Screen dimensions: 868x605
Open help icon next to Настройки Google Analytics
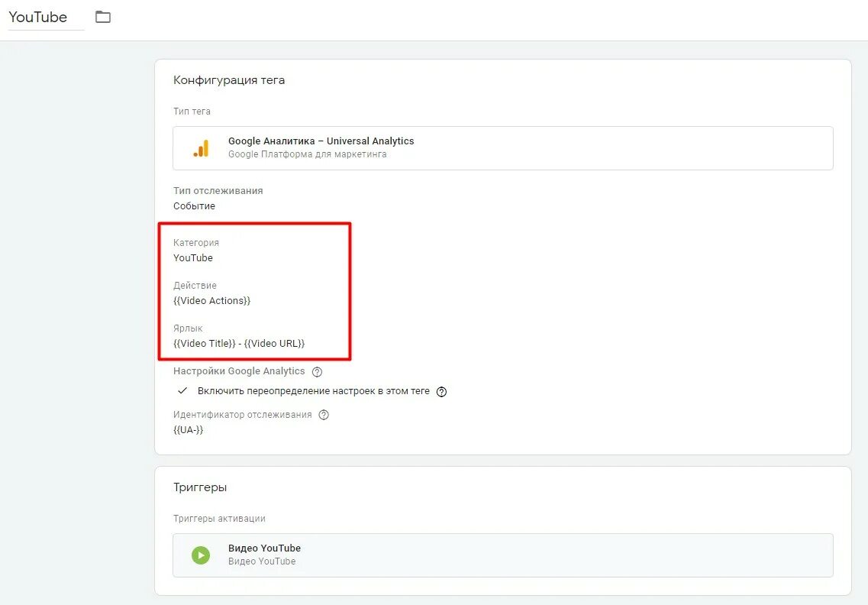point(317,372)
